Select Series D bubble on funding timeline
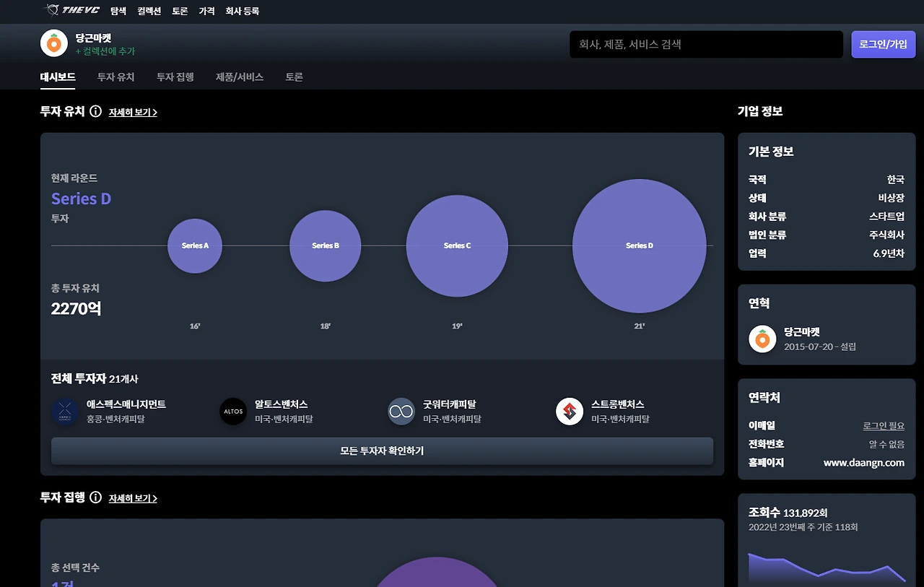The width and height of the screenshot is (924, 587). point(640,245)
